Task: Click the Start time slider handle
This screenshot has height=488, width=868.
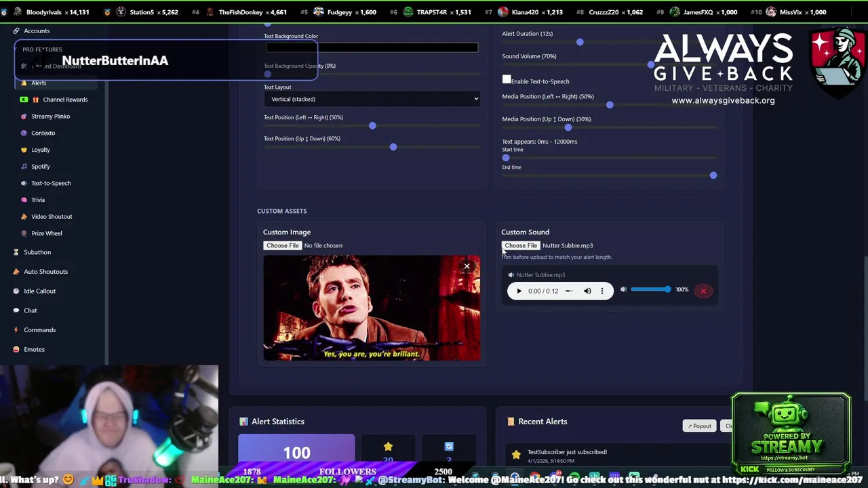Action: [x=506, y=158]
